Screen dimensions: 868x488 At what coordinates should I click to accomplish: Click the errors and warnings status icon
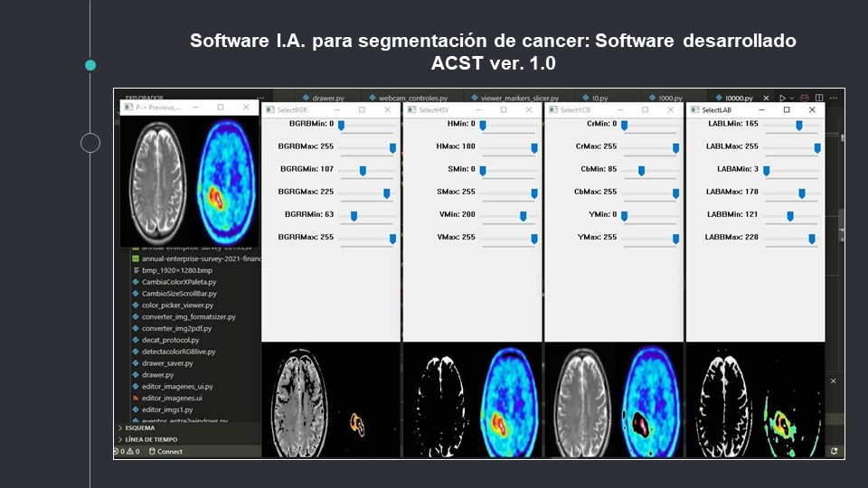coord(126,451)
